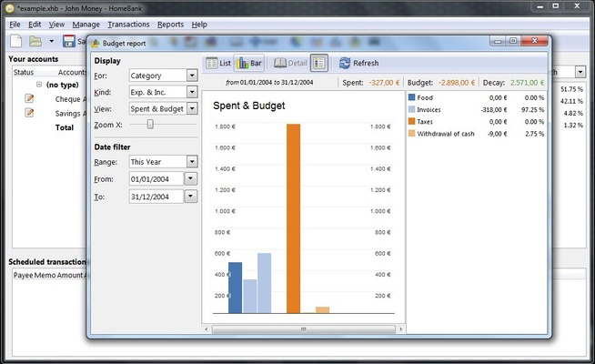595x364 pixels.
Task: Open the Reports menu
Action: [x=169, y=25]
